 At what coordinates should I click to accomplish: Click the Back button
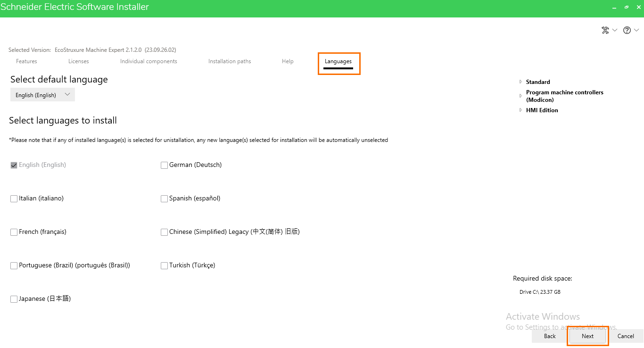[550, 336]
